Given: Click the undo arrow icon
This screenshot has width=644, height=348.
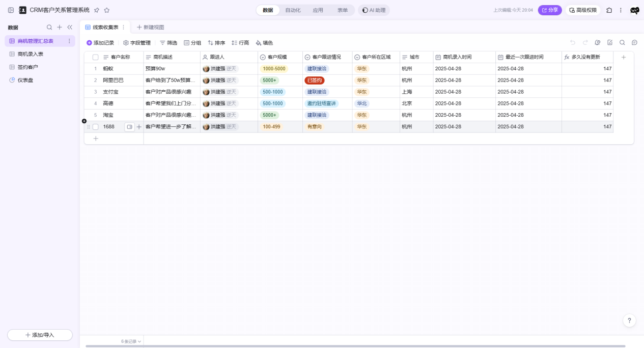Looking at the screenshot, I should click(x=573, y=43).
